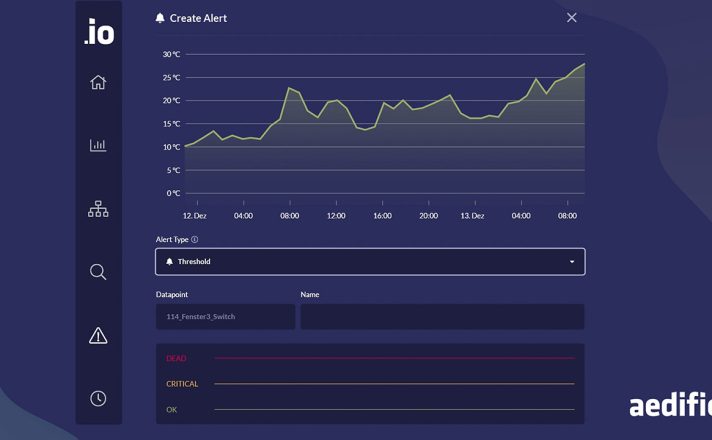Click the CRITICAL threshold line
The width and height of the screenshot is (712, 440).
click(x=395, y=384)
